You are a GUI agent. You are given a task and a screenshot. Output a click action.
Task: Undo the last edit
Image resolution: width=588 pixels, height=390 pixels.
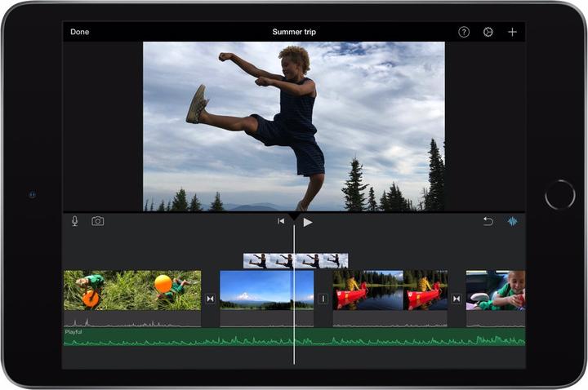point(488,221)
